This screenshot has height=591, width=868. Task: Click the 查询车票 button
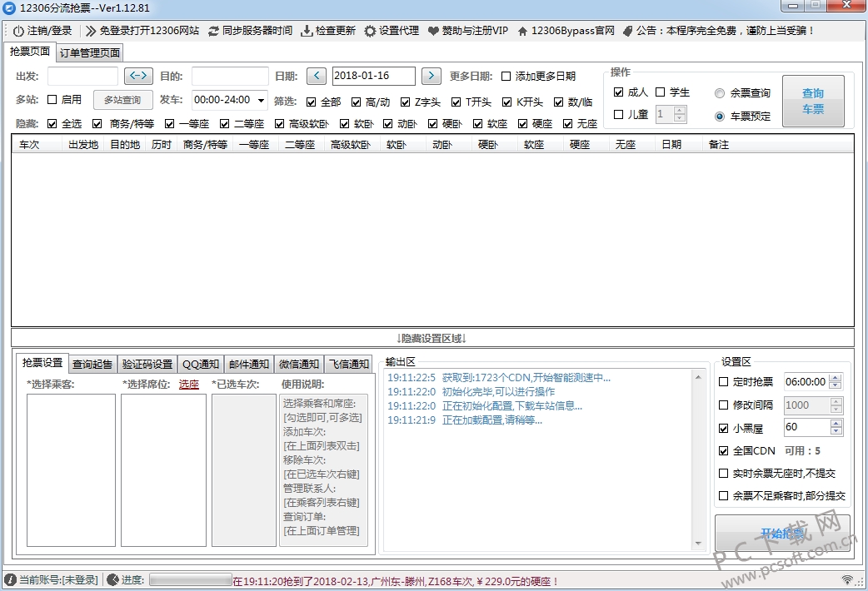click(812, 101)
